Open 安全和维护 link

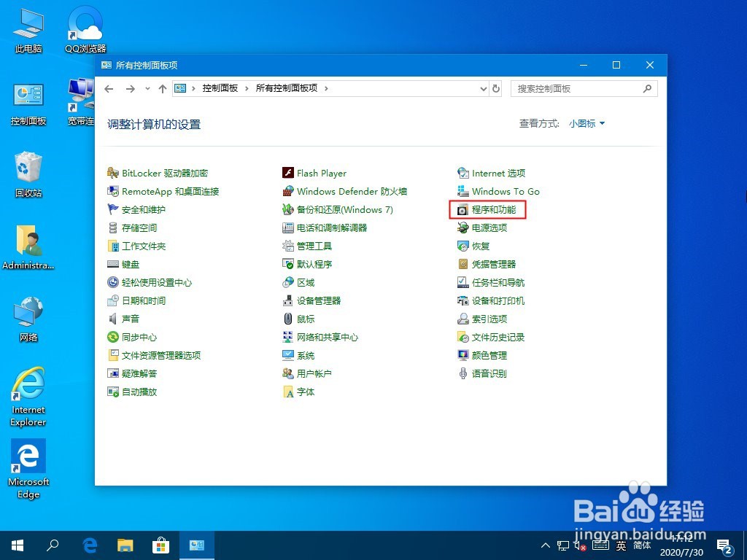pyautogui.click(x=144, y=209)
